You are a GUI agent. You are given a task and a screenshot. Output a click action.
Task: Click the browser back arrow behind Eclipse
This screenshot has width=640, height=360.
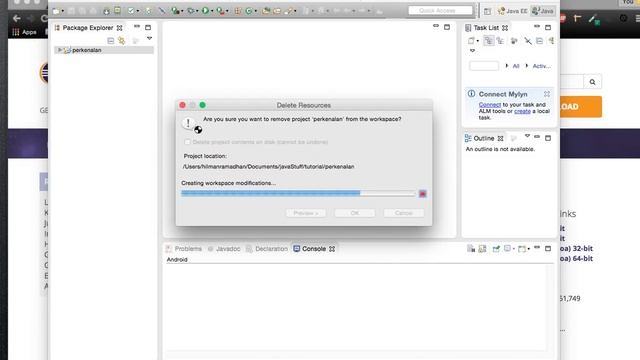(16, 18)
